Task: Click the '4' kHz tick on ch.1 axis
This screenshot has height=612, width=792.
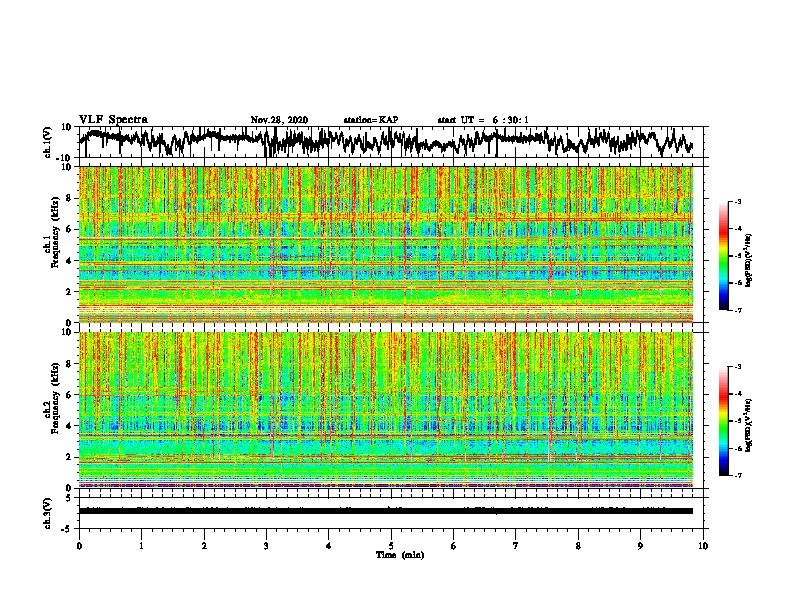Action: [69, 261]
